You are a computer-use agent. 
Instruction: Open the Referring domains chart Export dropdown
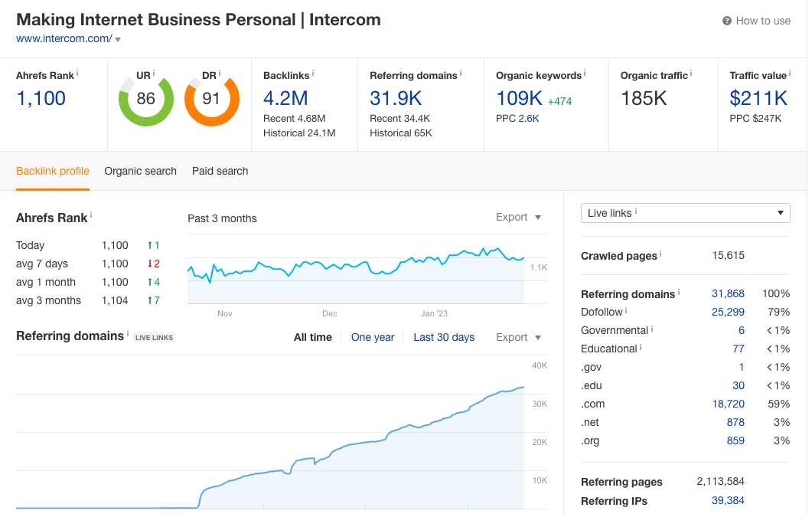518,337
